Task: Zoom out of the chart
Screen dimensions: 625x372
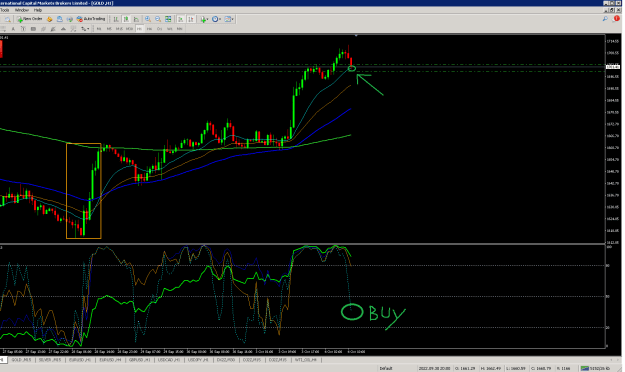Action: click(158, 19)
